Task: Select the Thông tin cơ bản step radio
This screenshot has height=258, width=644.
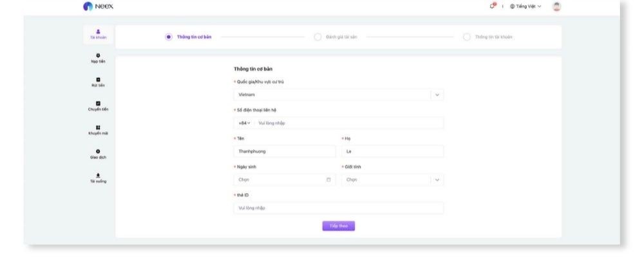Action: 169,37
